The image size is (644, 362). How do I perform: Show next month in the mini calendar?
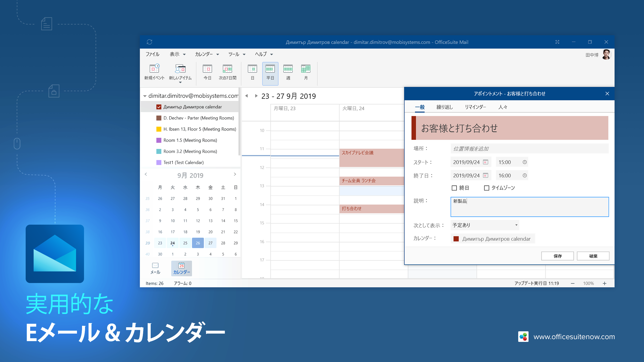coord(235,174)
